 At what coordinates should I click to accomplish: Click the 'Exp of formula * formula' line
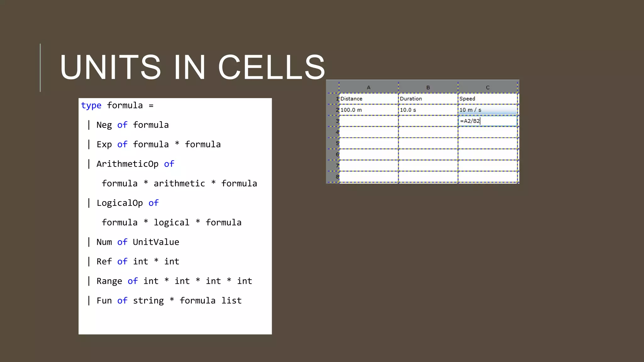[154, 144]
